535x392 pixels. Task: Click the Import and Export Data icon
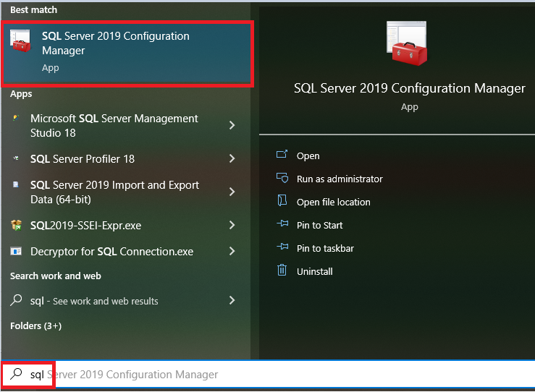click(x=16, y=185)
